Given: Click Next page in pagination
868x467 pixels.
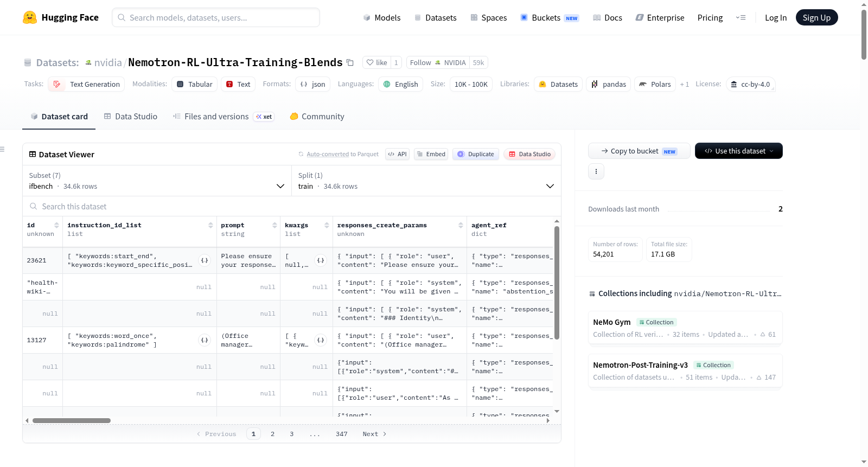Looking at the screenshot, I should (x=374, y=434).
